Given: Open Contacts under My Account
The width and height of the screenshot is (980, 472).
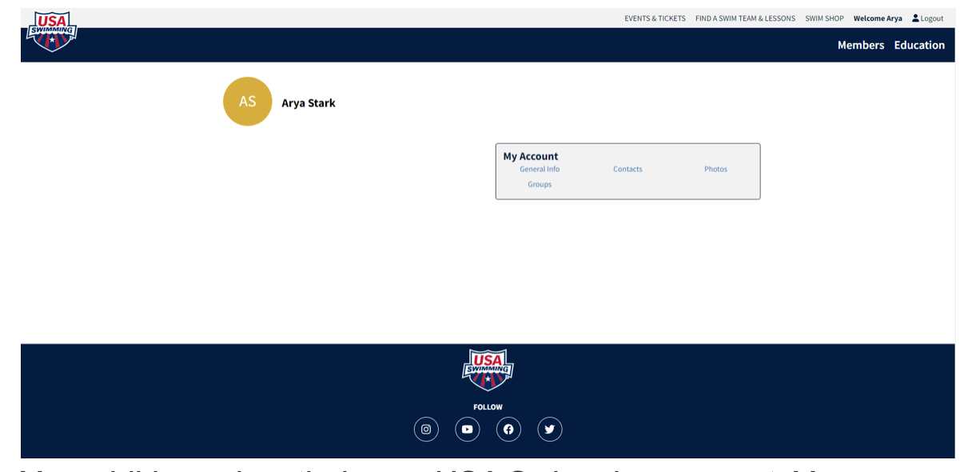Looking at the screenshot, I should (x=627, y=170).
